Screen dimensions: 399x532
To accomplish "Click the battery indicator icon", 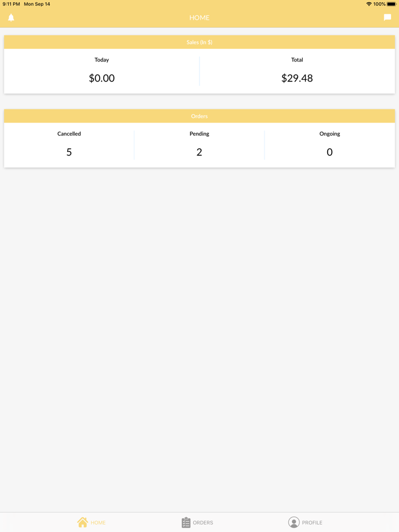I will pyautogui.click(x=392, y=4).
